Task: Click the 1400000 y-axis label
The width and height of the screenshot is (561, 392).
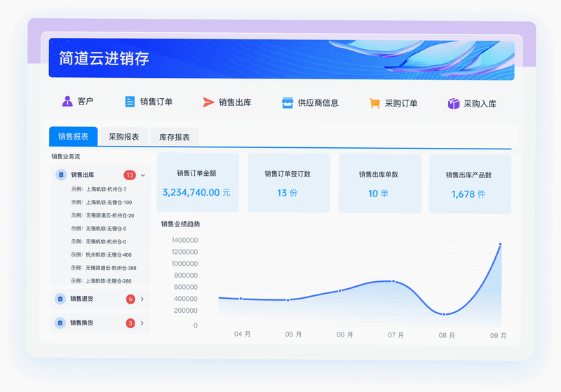Action: click(x=184, y=241)
